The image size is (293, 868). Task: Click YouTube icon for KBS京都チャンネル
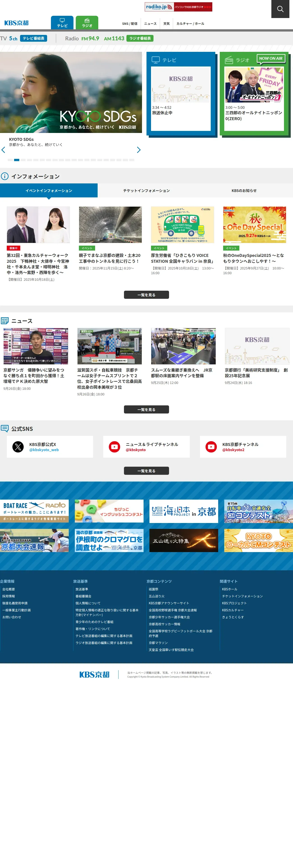pos(211,447)
